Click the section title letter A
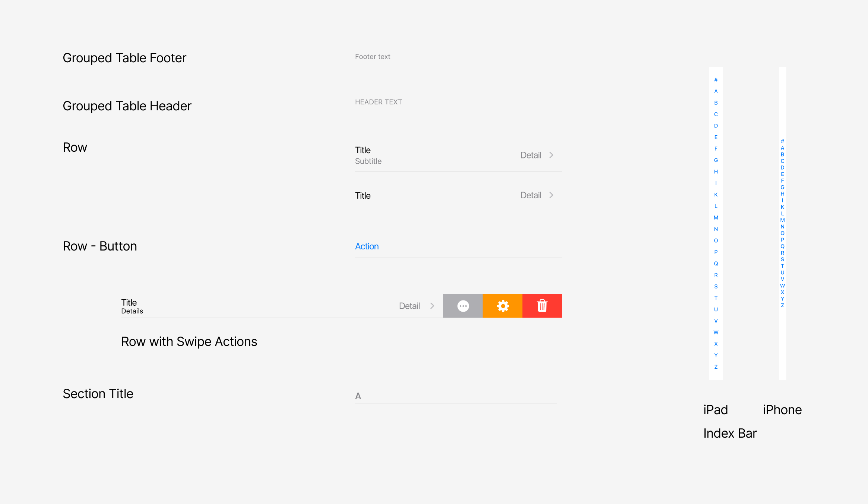868x504 pixels. 358,396
